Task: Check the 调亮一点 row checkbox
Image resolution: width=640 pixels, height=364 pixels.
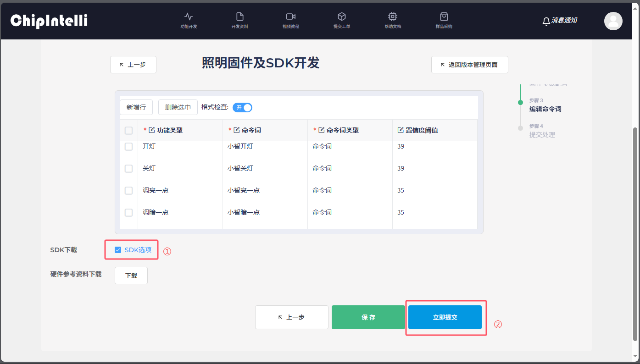Action: 129,191
